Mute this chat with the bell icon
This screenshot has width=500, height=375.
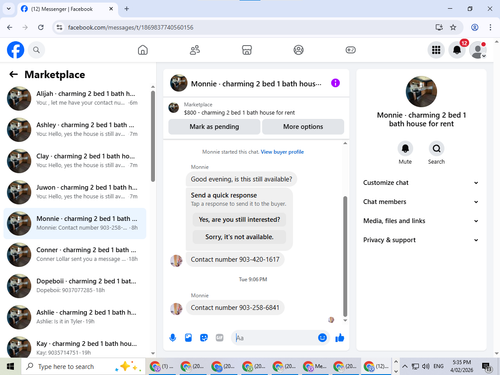point(405,148)
